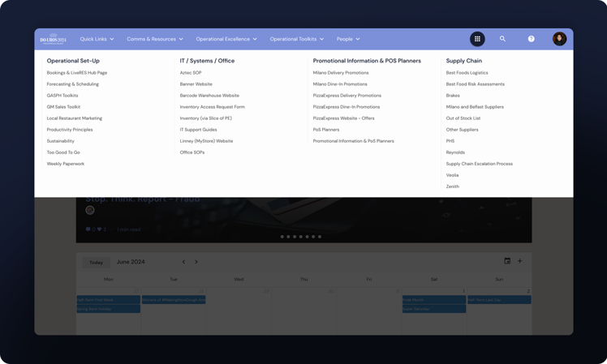Open the help question mark icon

tap(532, 39)
